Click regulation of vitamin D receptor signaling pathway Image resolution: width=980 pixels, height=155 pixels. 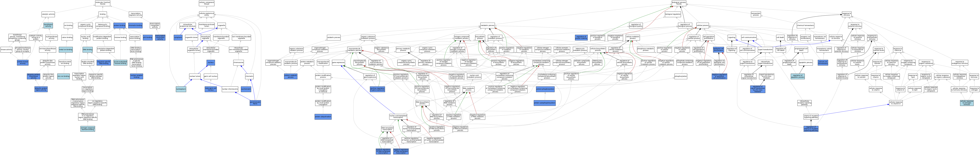point(811,129)
